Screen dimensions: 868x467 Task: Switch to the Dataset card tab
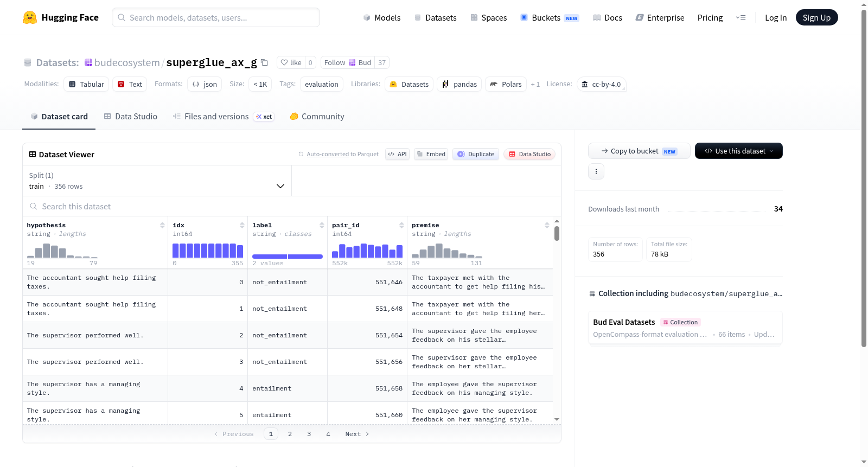(x=59, y=117)
